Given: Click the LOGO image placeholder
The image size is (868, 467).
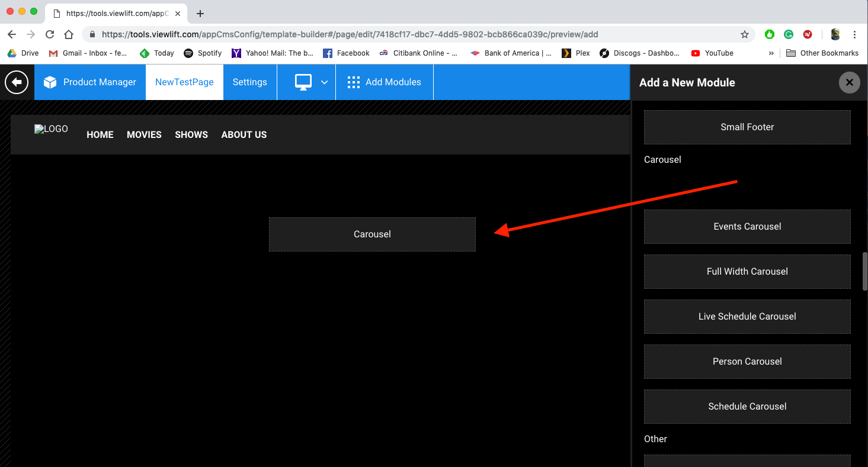Looking at the screenshot, I should click(51, 129).
